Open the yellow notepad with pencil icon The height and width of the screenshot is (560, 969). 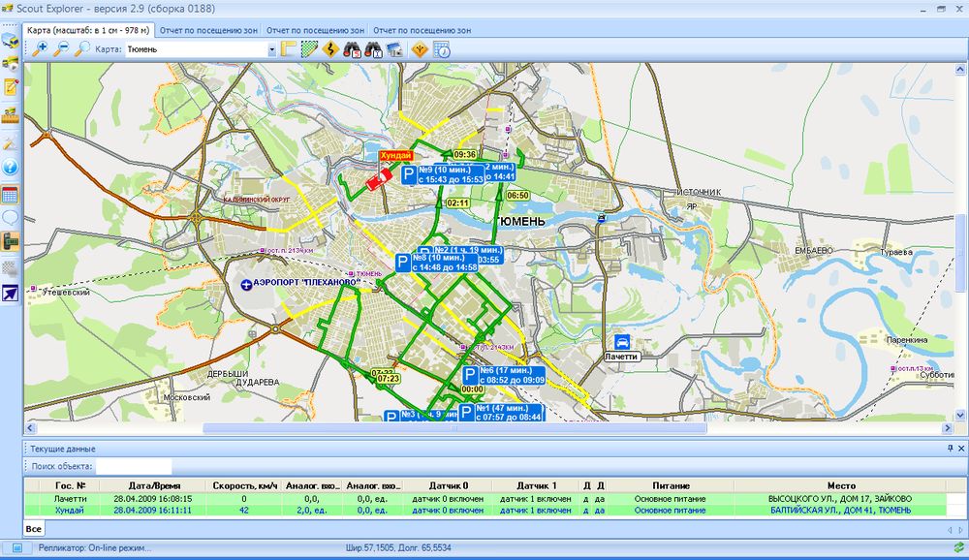(x=11, y=87)
